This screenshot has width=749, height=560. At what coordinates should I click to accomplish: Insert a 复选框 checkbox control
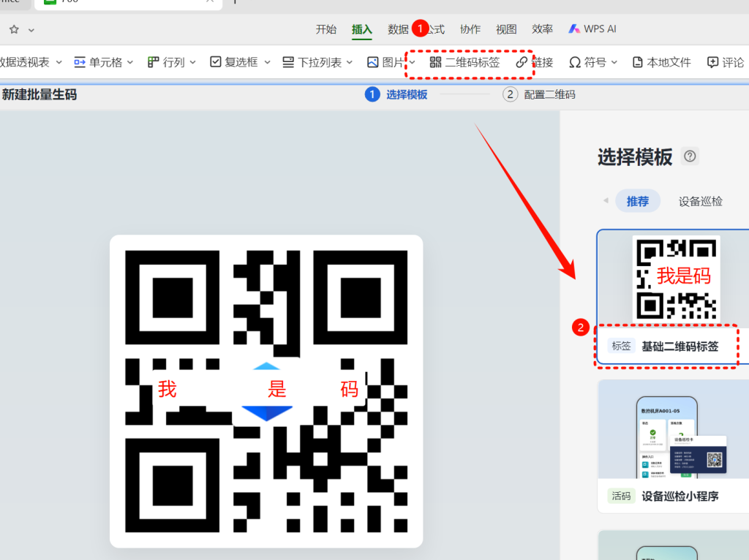pyautogui.click(x=233, y=62)
